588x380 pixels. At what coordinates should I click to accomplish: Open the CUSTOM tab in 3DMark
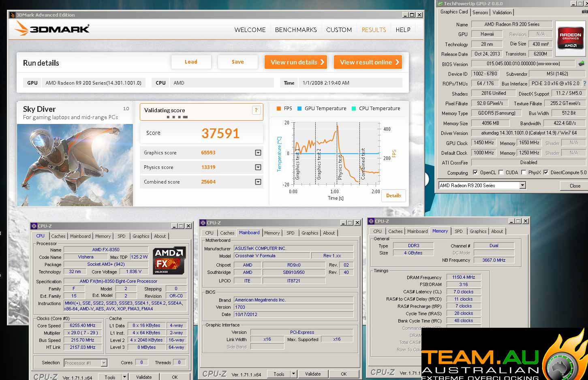[339, 30]
